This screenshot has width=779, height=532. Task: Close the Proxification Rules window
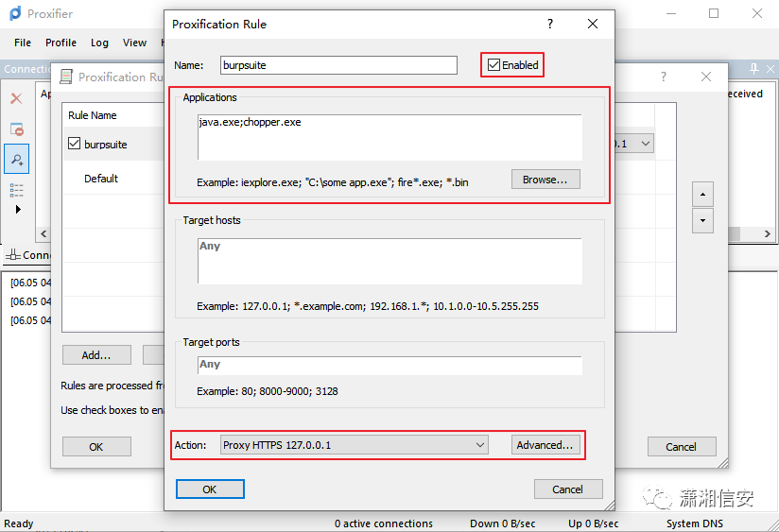[706, 77]
